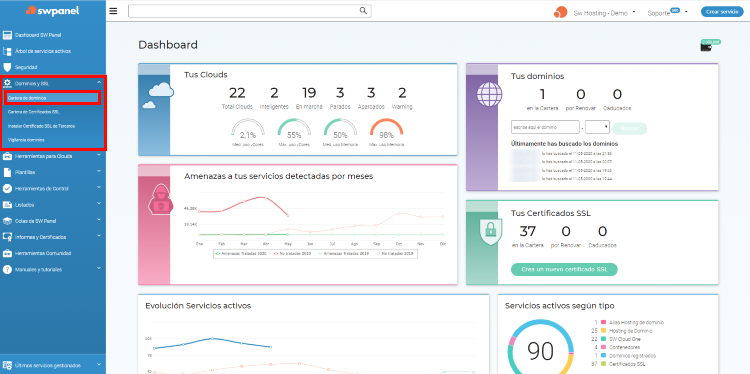Click the Buscar domain button
The image size is (750, 374).
tap(629, 128)
